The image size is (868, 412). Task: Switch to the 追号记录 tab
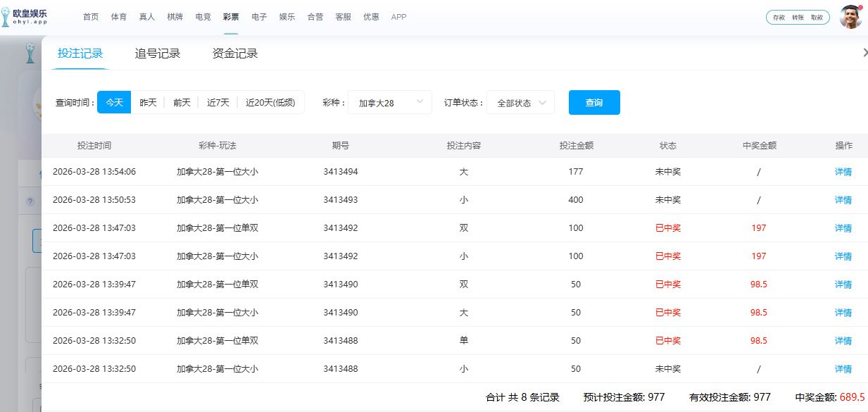click(158, 54)
